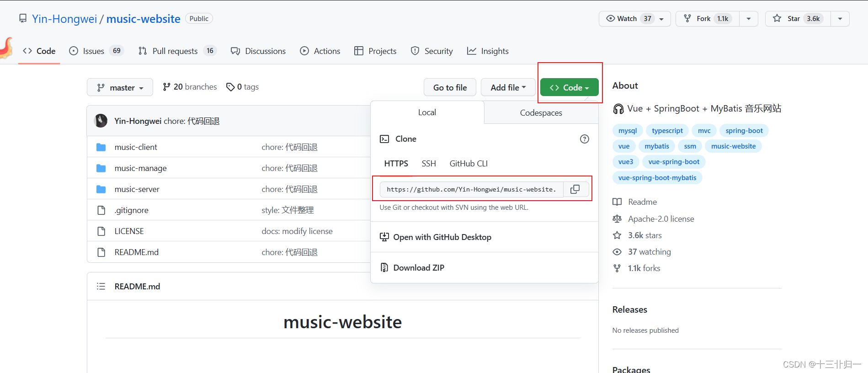Image resolution: width=868 pixels, height=373 pixels.
Task: Open README table of contents list icon
Action: point(101,286)
